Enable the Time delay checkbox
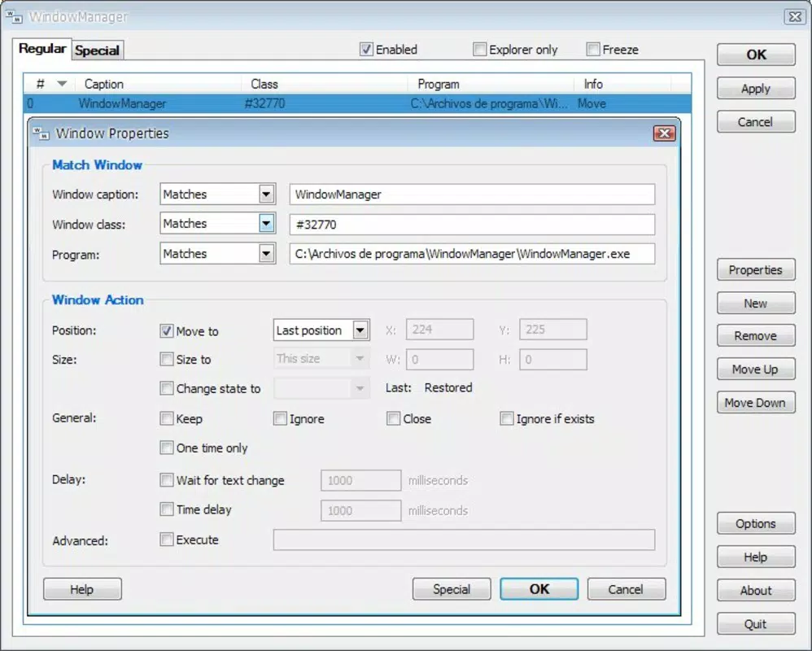The width and height of the screenshot is (812, 651). (166, 509)
